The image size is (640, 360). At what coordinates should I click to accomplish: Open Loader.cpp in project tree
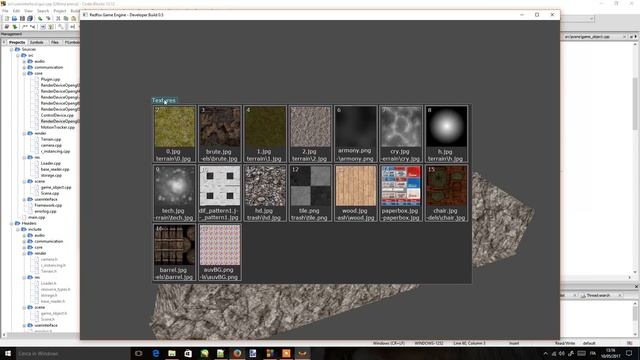[x=51, y=163]
